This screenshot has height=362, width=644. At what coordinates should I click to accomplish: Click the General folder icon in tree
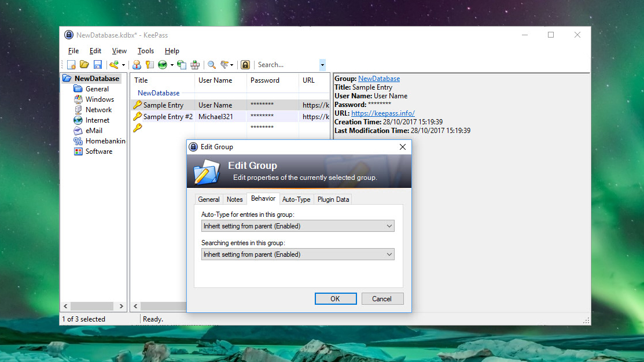tap(78, 88)
